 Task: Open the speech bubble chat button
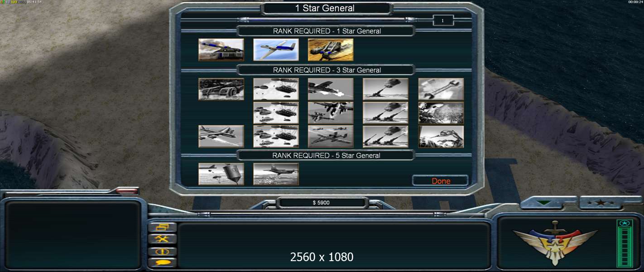coord(162,262)
